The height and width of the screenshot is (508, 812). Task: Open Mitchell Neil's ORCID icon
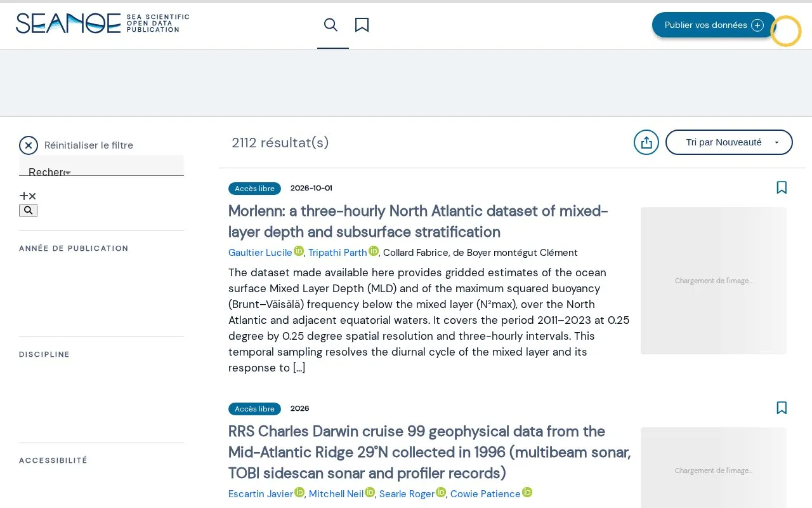[x=370, y=492]
